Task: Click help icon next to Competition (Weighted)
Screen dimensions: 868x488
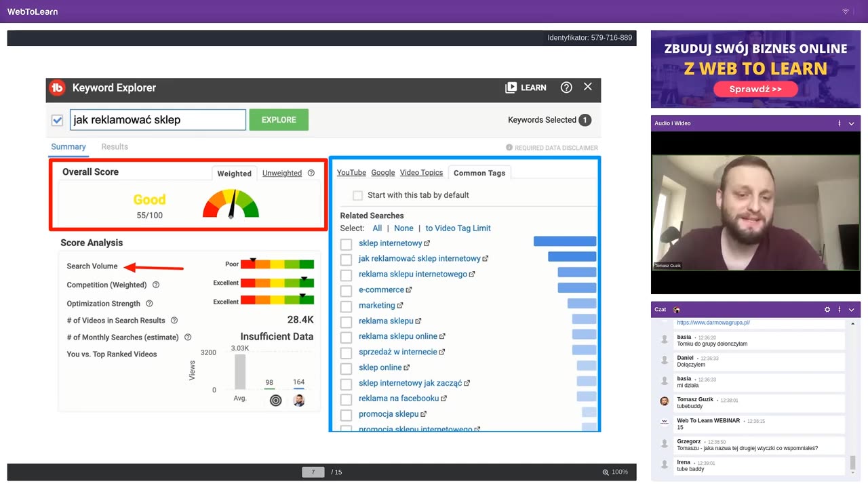Action: 156,285
